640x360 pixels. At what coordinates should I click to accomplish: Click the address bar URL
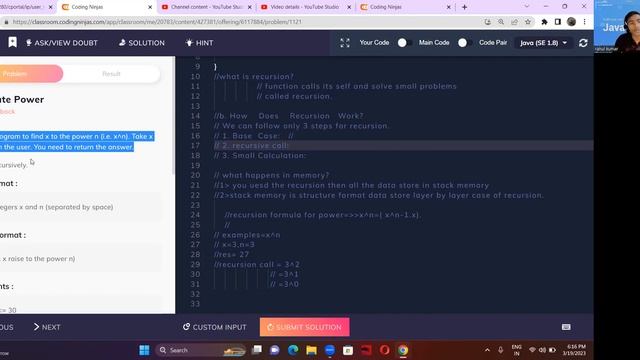(x=157, y=22)
